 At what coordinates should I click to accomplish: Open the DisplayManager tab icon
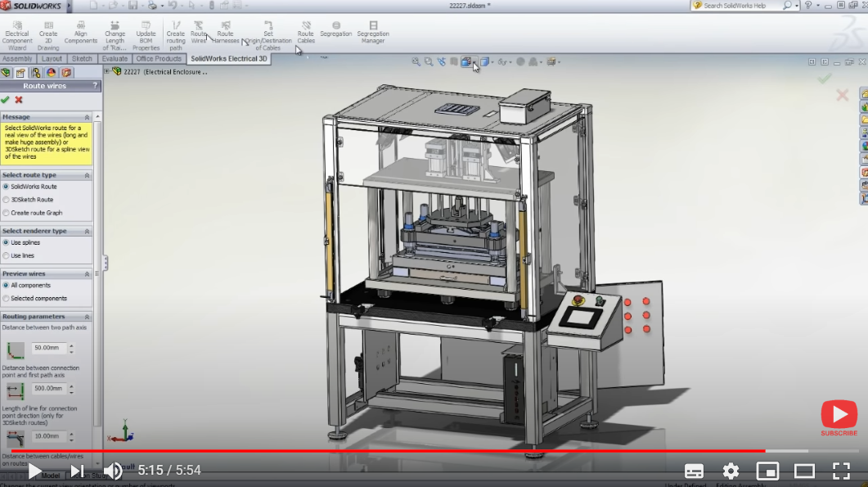tap(51, 73)
